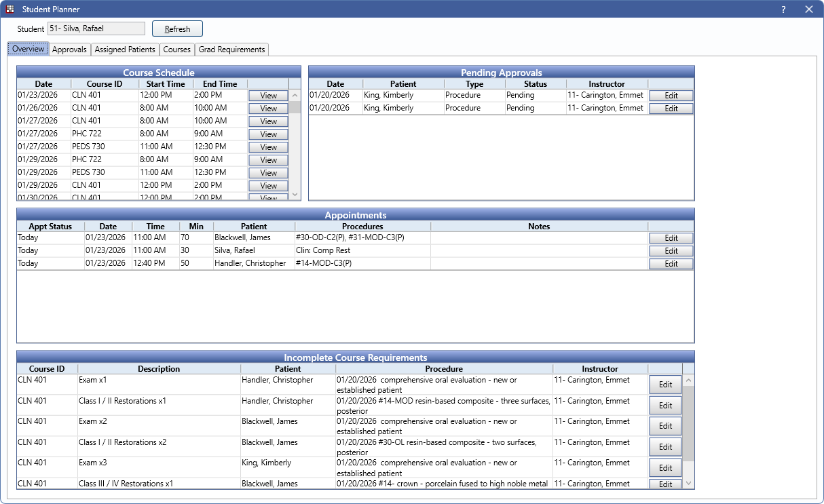
Task: View the PHC 722 course on 01/27/2026
Action: [268, 134]
